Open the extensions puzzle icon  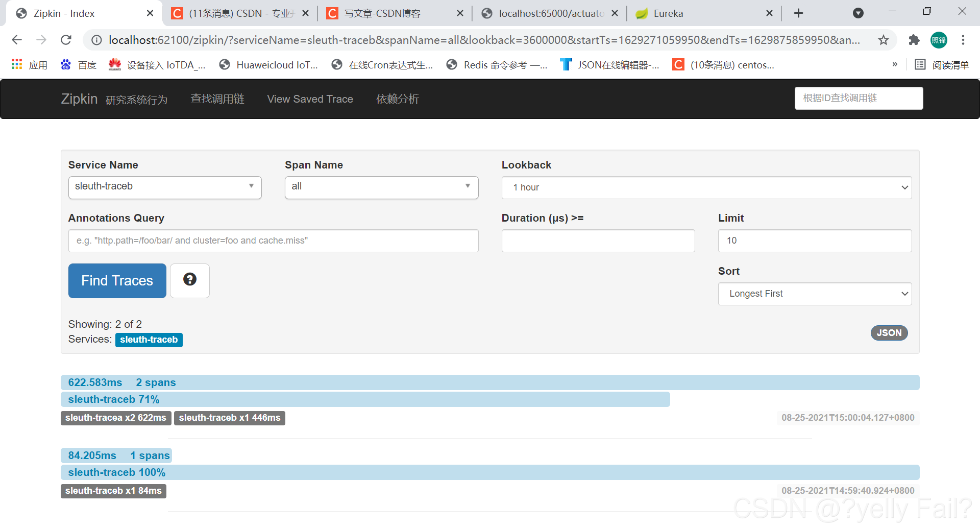(914, 40)
